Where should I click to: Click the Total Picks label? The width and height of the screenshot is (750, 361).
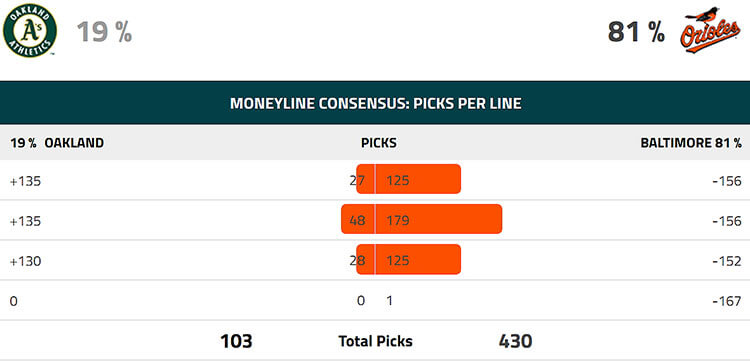(x=375, y=341)
